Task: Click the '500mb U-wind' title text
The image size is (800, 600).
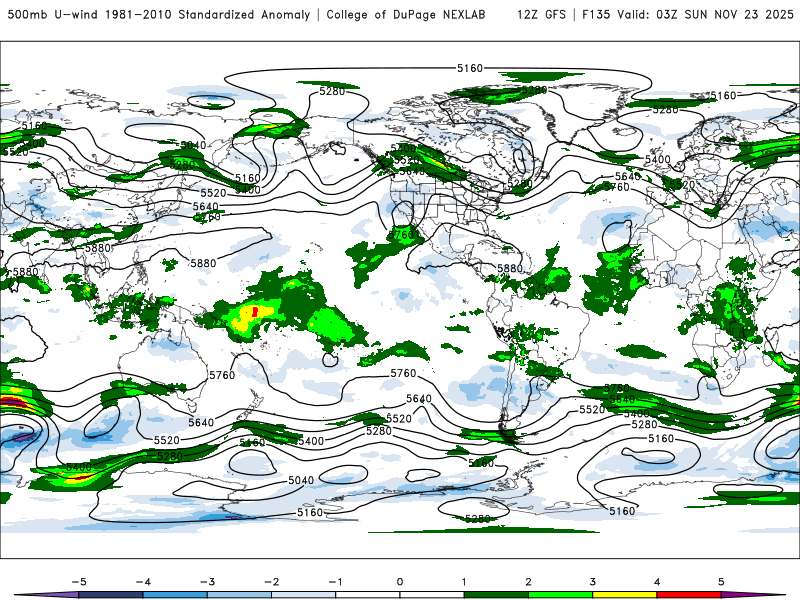Action: [x=53, y=14]
